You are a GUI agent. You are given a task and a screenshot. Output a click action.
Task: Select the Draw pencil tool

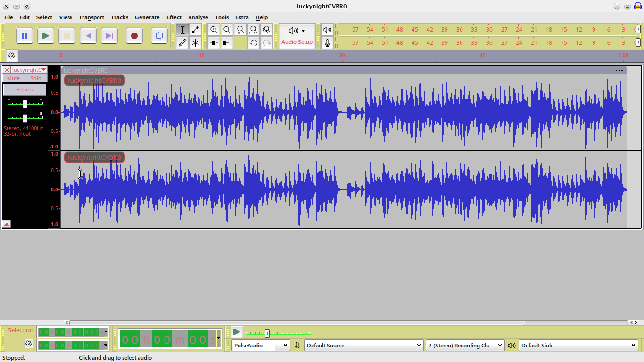(x=182, y=43)
